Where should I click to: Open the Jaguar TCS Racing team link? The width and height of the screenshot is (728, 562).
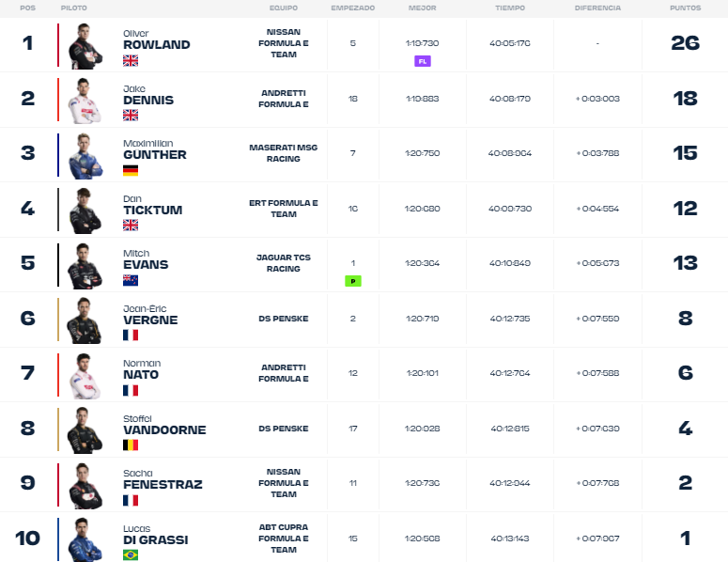(283, 263)
